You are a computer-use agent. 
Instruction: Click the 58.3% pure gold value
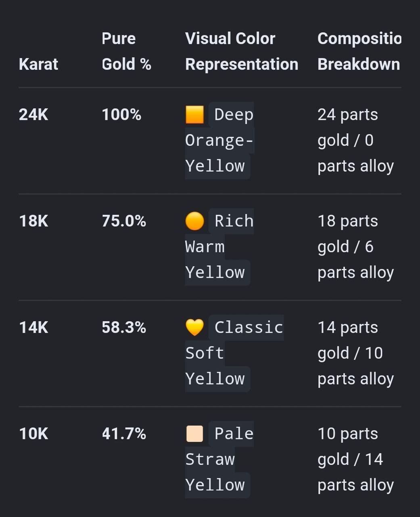point(124,328)
